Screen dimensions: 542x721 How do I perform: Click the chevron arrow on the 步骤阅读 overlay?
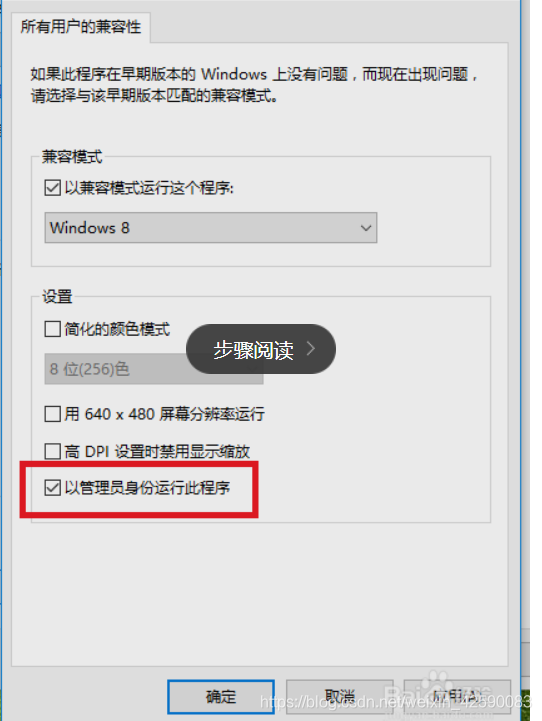pyautogui.click(x=311, y=349)
